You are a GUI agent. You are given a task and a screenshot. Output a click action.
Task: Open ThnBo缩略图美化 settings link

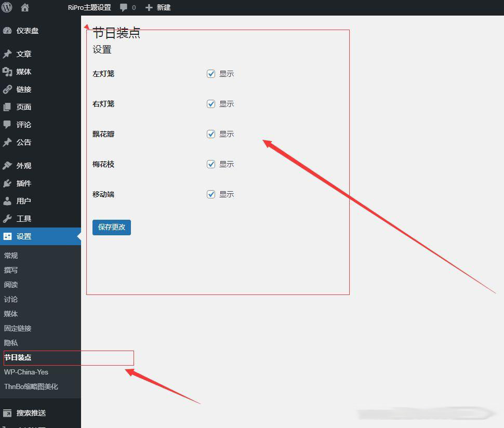coord(31,386)
